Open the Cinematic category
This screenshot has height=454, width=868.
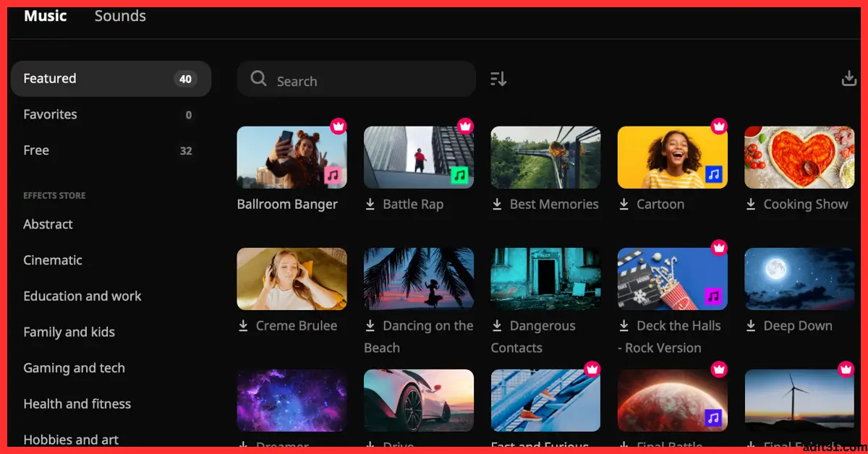(53, 260)
